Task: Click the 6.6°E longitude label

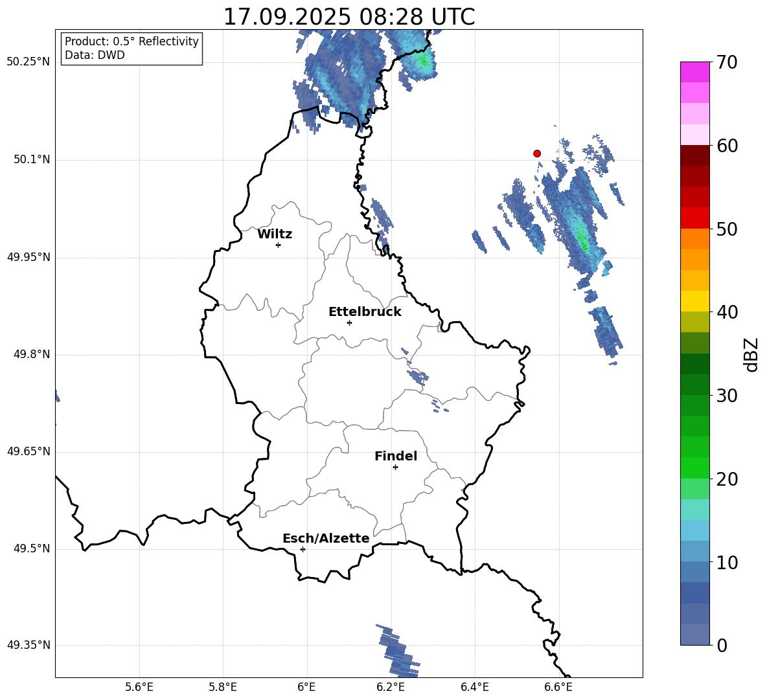Action: [558, 687]
